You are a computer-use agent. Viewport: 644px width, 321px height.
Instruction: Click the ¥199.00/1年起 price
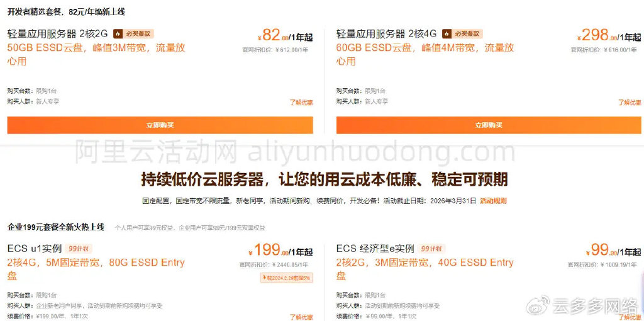click(280, 251)
